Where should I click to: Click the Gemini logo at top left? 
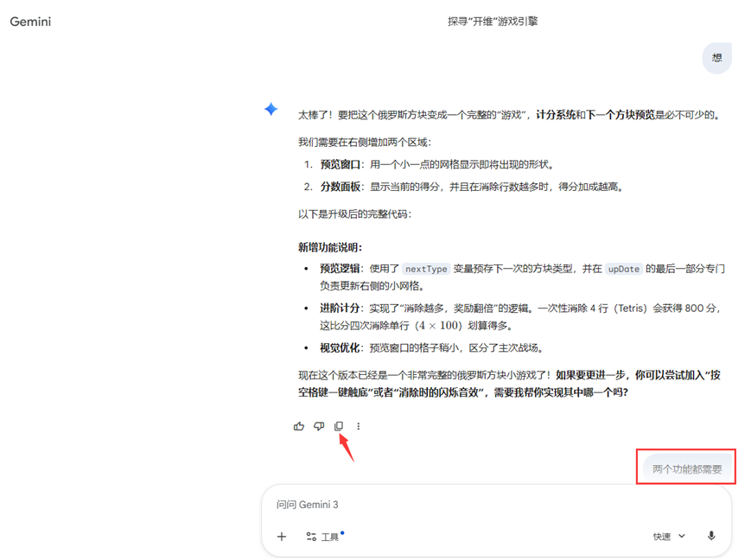coord(30,22)
